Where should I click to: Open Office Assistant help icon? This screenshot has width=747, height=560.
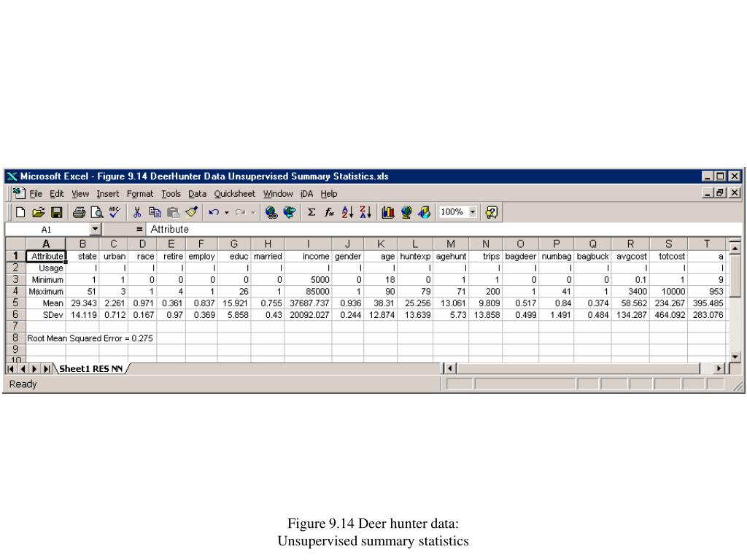(x=491, y=212)
